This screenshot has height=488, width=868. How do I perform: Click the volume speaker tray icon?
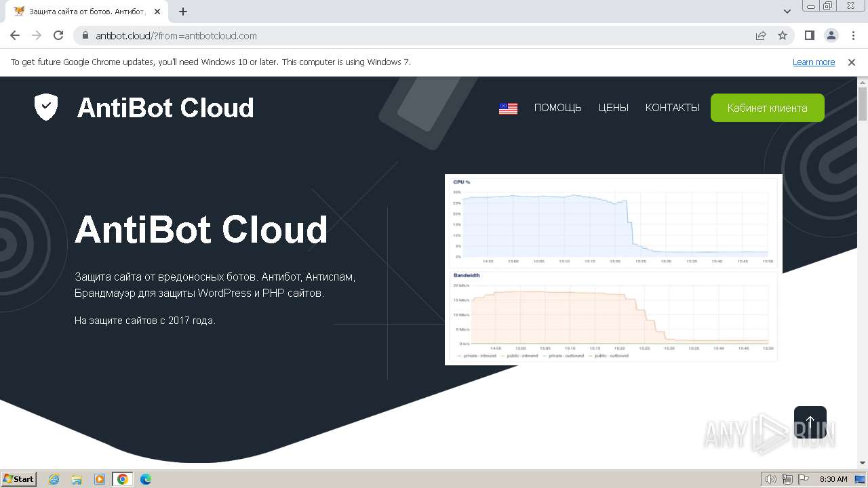pos(770,479)
